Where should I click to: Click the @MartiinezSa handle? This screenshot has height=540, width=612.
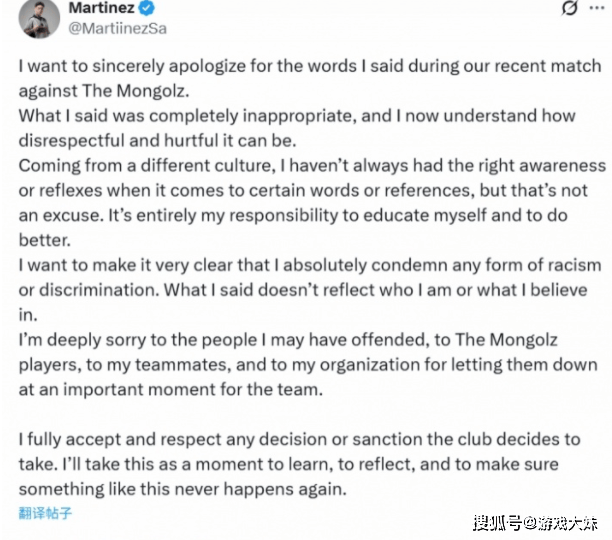117,28
